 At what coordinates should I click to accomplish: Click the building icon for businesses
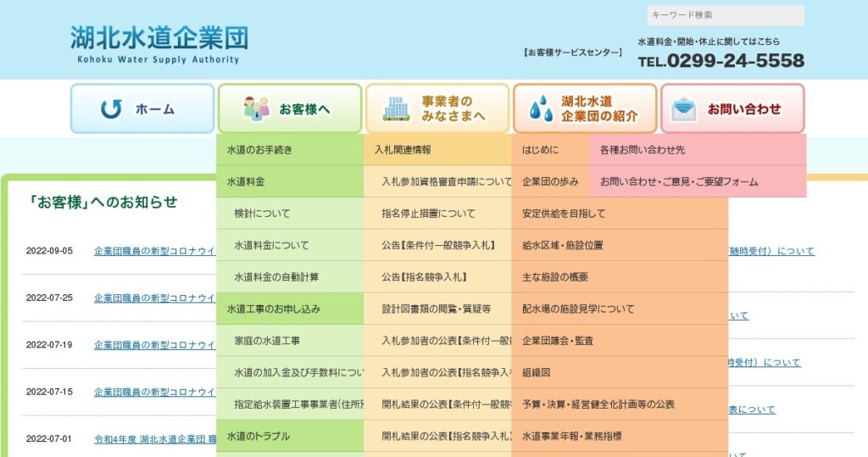(397, 109)
